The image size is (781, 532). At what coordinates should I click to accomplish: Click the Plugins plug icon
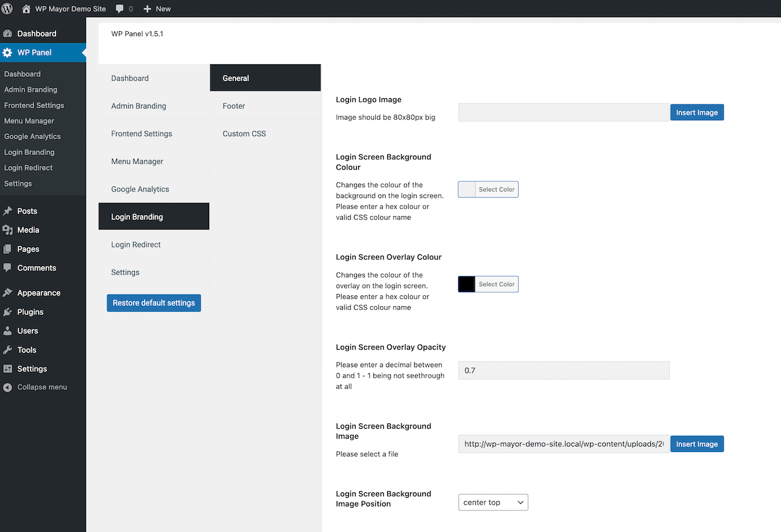[7, 312]
